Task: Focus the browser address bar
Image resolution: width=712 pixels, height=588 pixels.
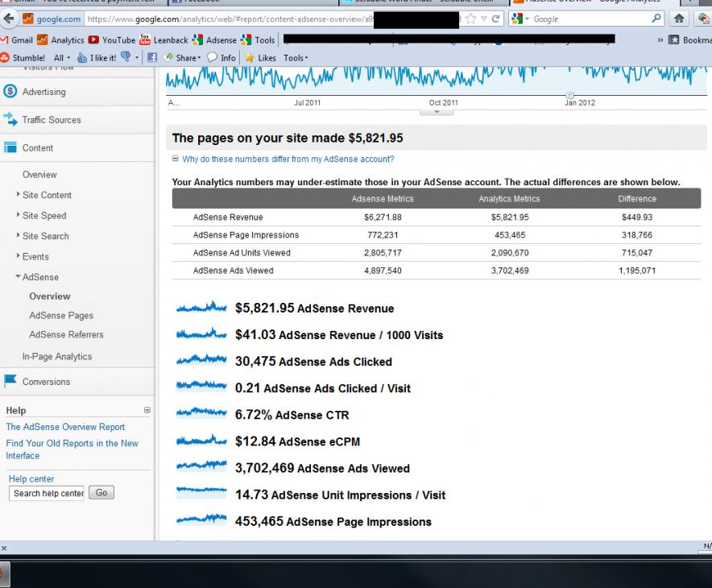Action: 230,19
